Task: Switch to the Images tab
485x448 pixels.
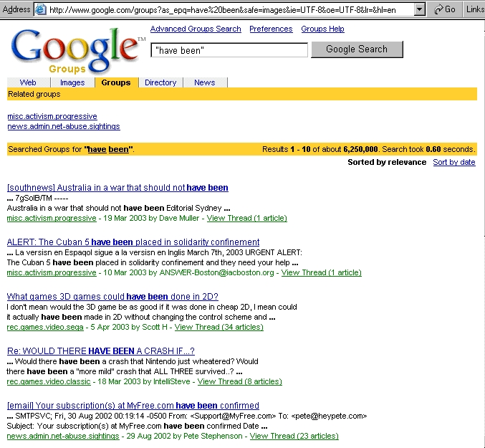Action: [72, 82]
